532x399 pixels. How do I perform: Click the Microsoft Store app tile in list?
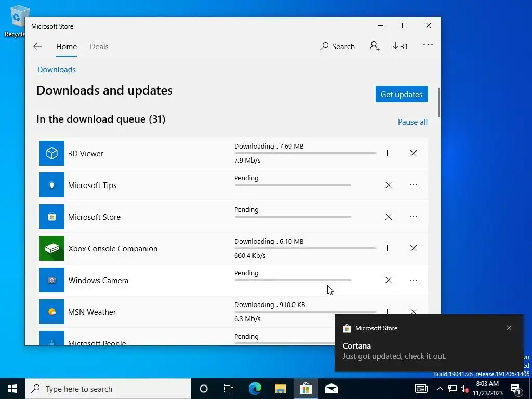point(52,217)
